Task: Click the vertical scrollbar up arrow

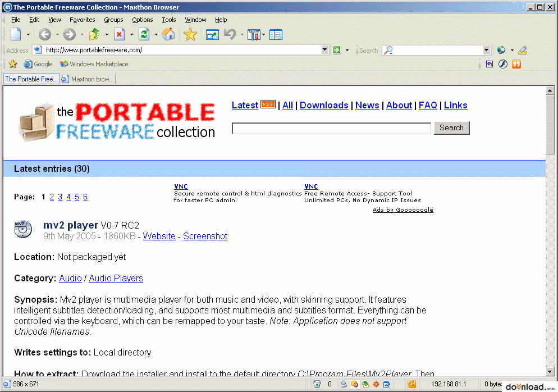Action: pyautogui.click(x=550, y=90)
